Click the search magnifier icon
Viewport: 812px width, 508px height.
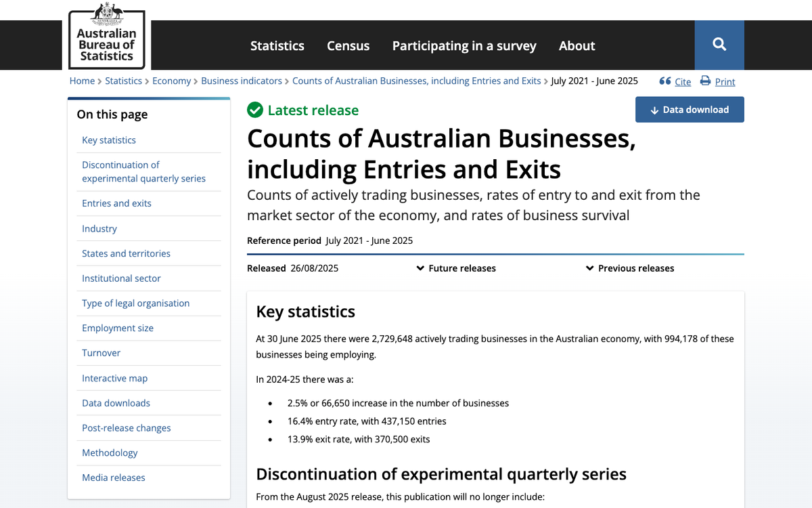719,45
